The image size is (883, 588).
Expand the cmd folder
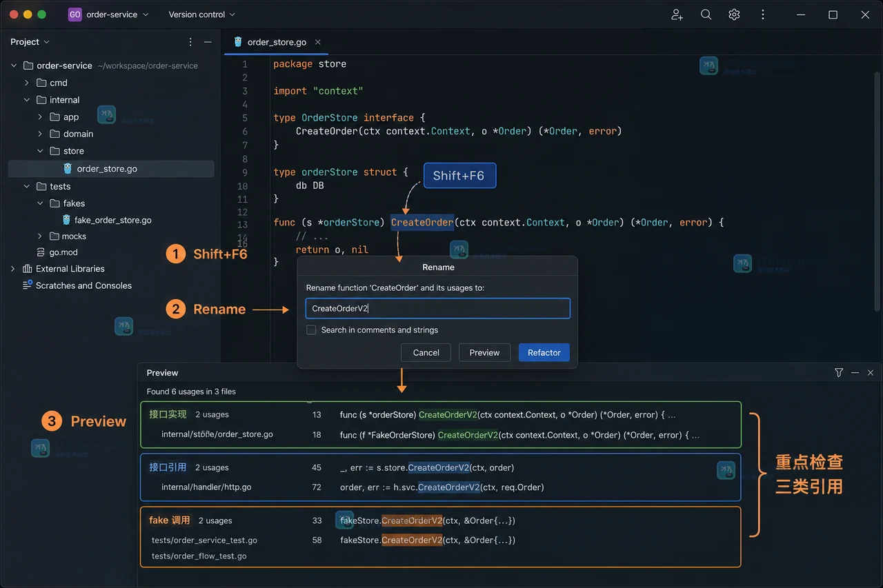pos(27,83)
